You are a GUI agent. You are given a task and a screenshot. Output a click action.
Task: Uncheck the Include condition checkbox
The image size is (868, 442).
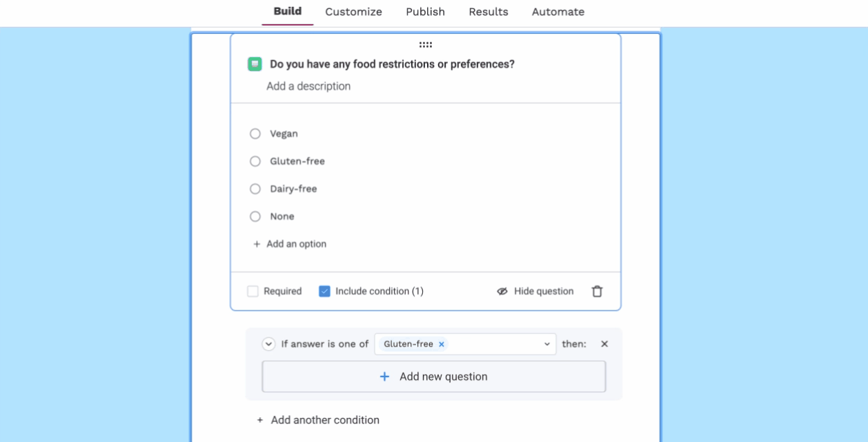pos(324,291)
